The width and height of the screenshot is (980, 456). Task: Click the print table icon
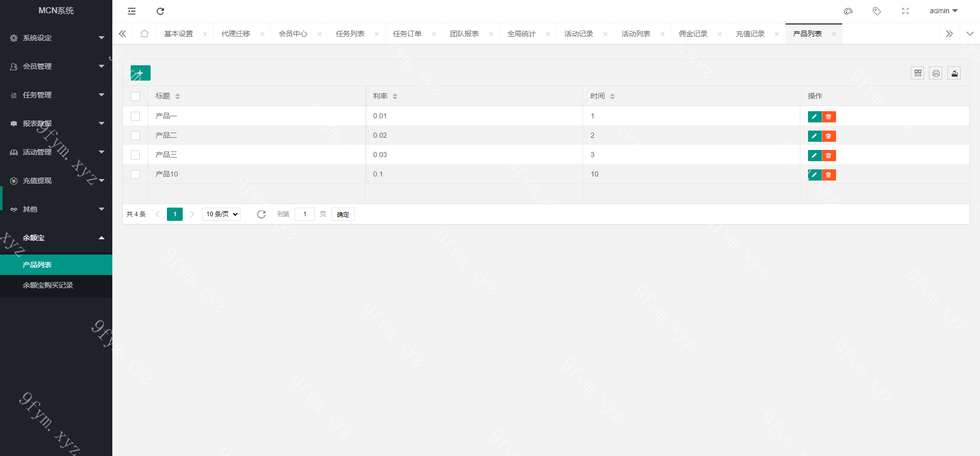pos(936,73)
